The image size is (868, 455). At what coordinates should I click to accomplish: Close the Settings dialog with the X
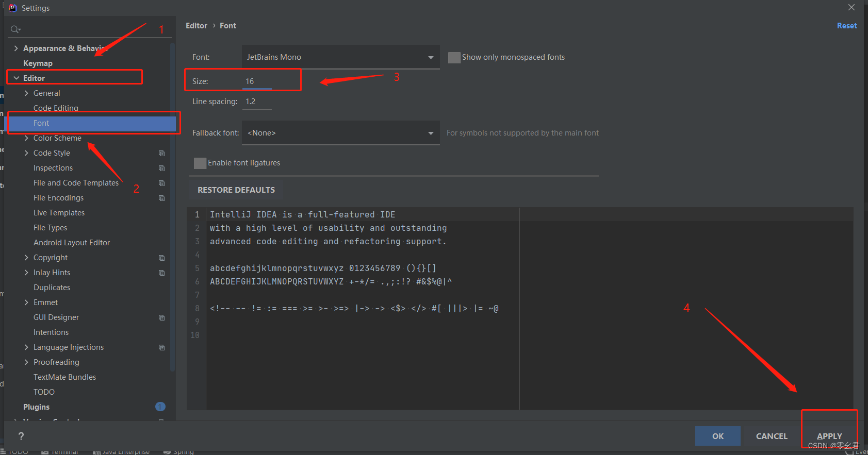tap(851, 7)
